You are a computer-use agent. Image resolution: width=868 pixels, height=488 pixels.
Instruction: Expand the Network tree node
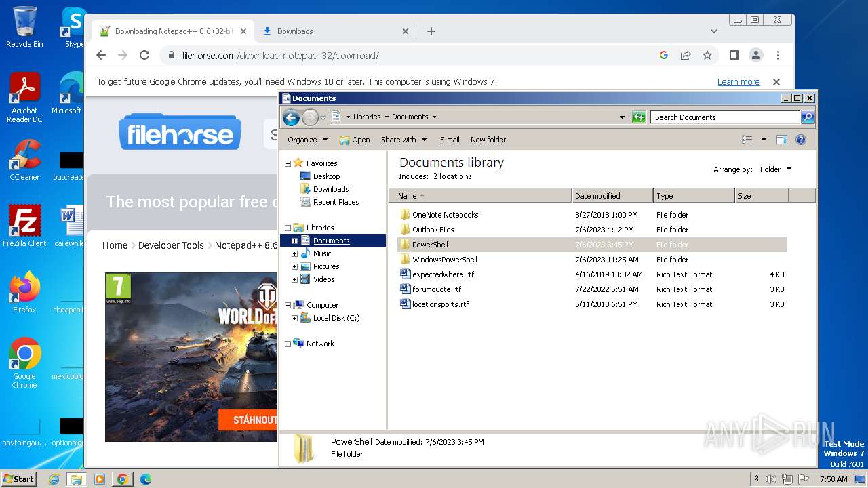point(288,344)
